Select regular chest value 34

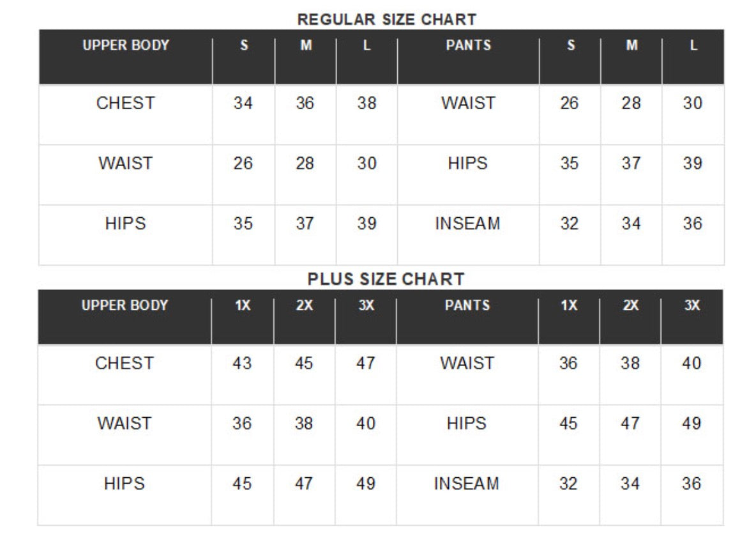[x=243, y=103]
